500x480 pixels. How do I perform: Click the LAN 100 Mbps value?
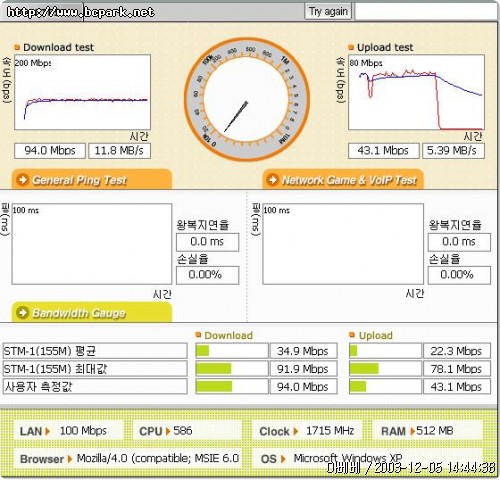[83, 431]
